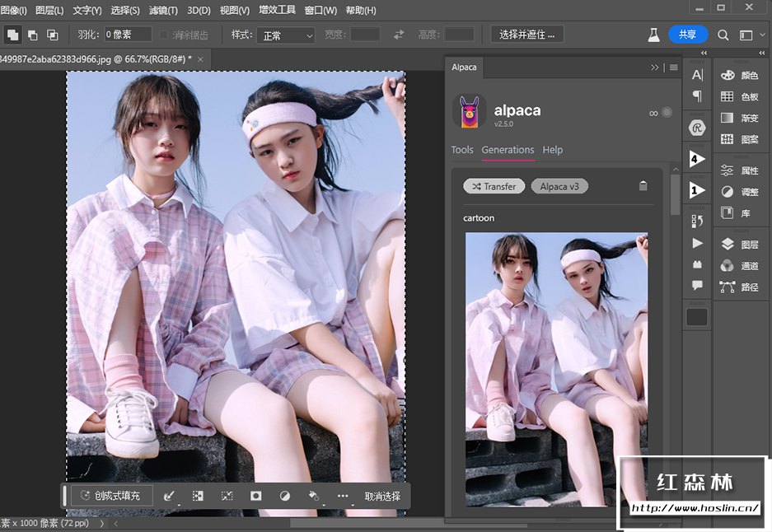This screenshot has height=532, width=772.
Task: Click the fill bucket icon in taskbar
Action: pos(313,496)
